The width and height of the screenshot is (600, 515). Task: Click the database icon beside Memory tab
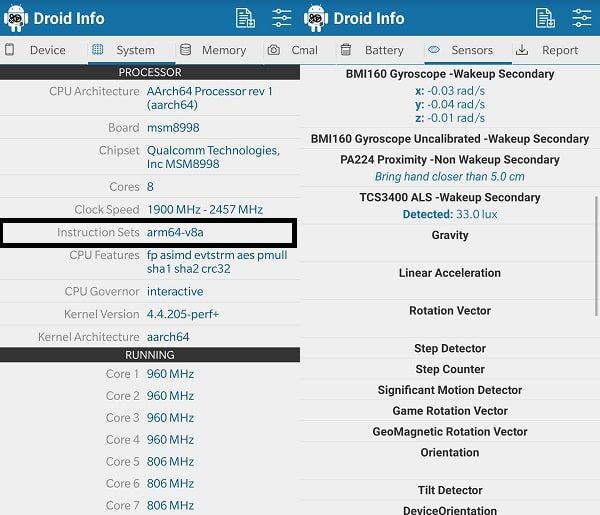coord(186,49)
